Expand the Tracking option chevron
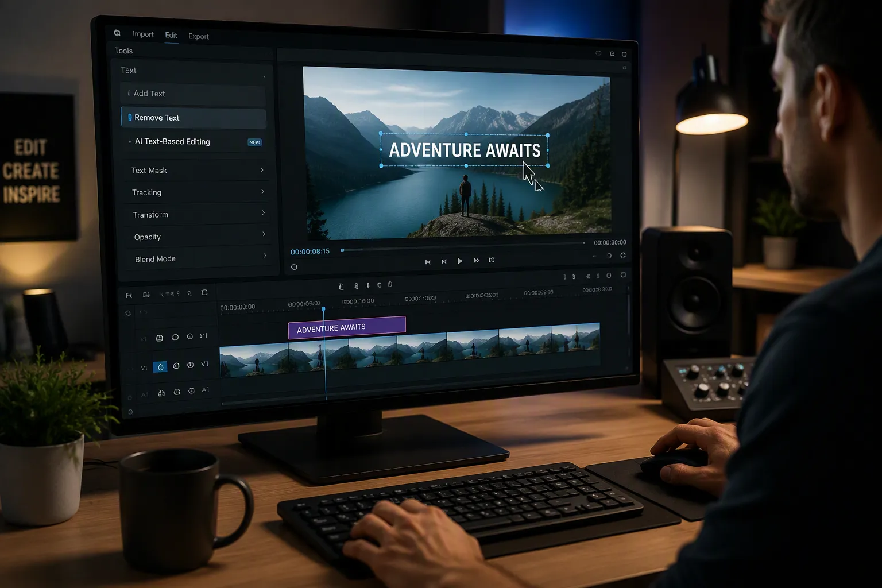Screen dimensions: 882x588 click(262, 192)
